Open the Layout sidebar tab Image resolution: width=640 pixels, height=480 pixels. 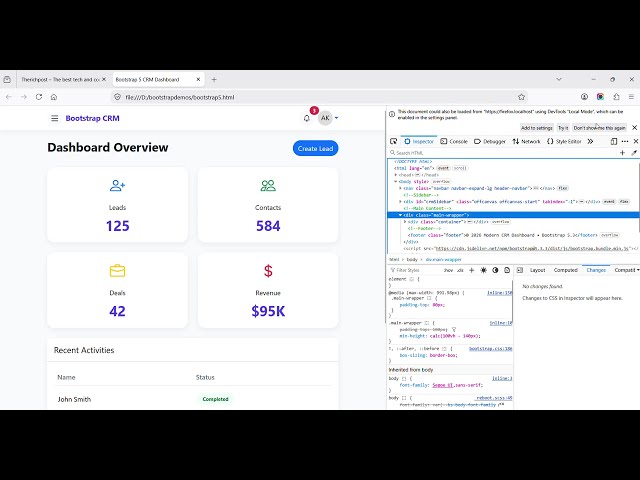(x=538, y=270)
